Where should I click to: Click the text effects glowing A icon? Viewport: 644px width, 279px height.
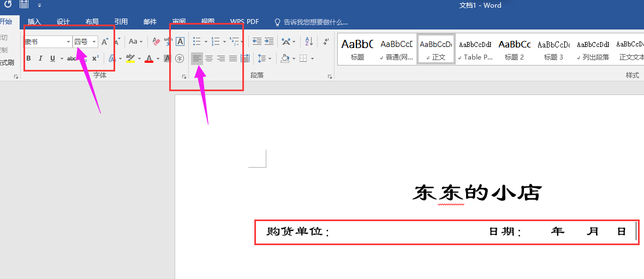(112, 58)
